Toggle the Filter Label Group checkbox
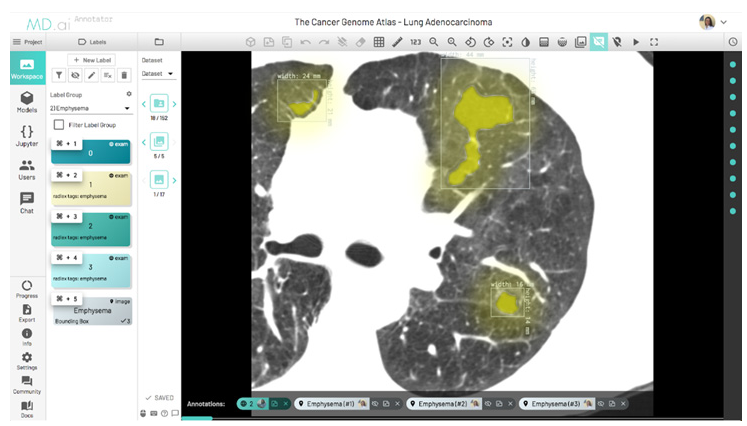The width and height of the screenshot is (747, 426). coord(59,125)
